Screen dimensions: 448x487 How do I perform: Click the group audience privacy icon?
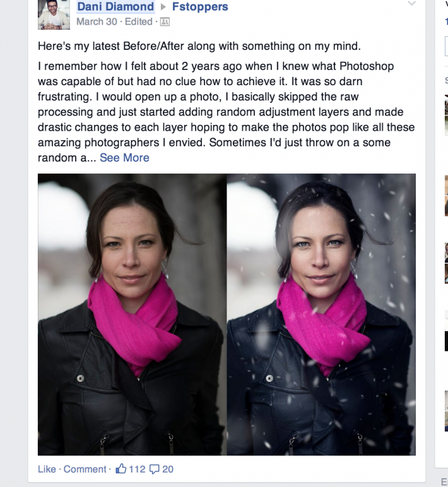(x=165, y=22)
